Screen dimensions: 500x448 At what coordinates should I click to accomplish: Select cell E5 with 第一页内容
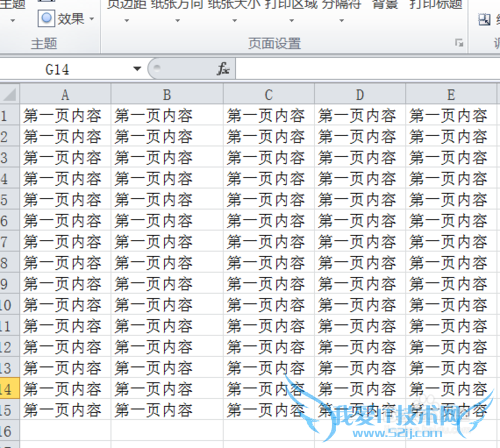point(451,200)
